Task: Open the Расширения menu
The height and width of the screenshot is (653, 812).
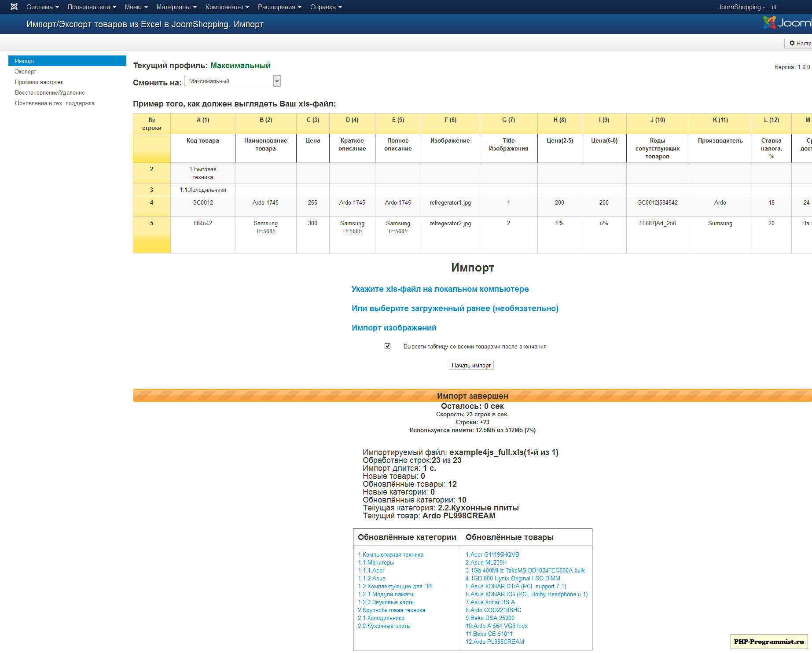Action: pos(279,7)
